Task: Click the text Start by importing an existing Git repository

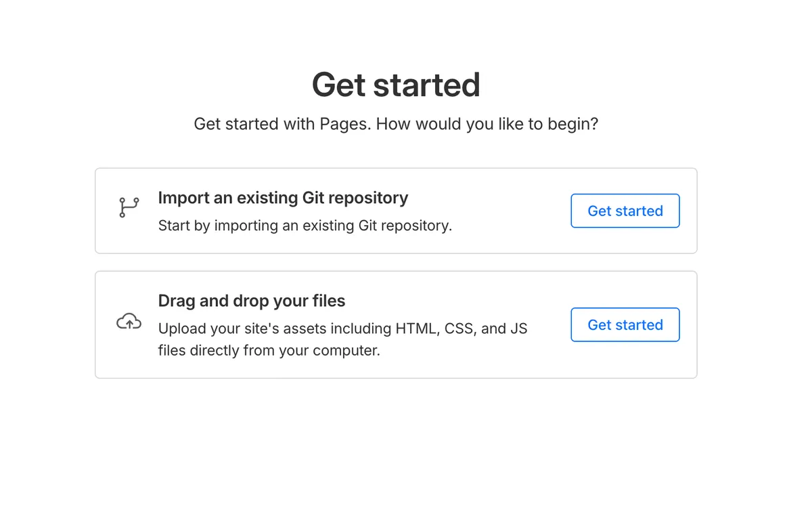Action: [x=305, y=226]
